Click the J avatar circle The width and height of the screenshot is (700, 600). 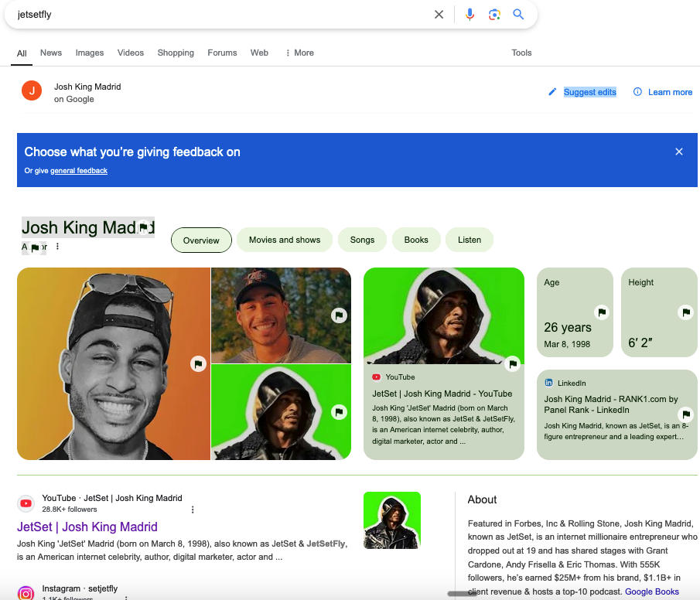(x=32, y=90)
